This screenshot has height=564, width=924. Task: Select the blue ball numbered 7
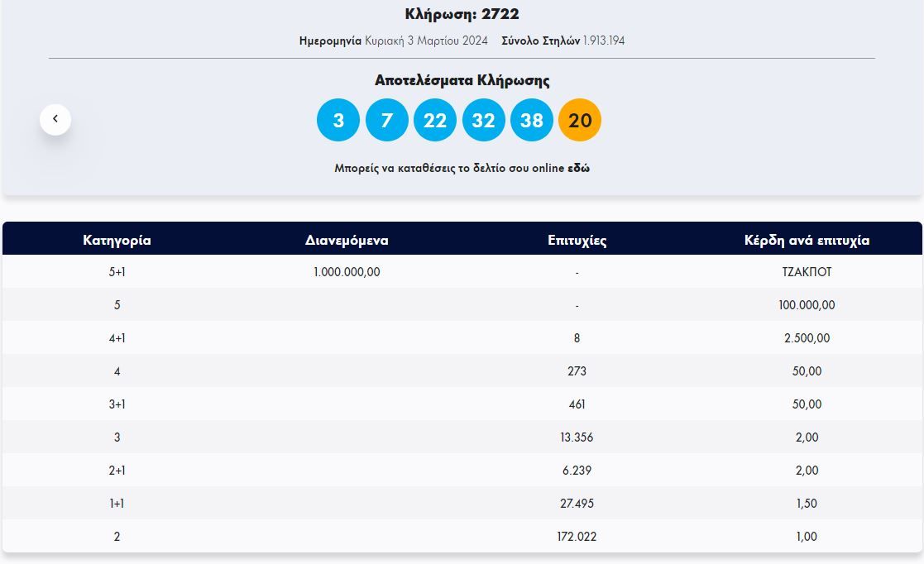click(x=386, y=121)
